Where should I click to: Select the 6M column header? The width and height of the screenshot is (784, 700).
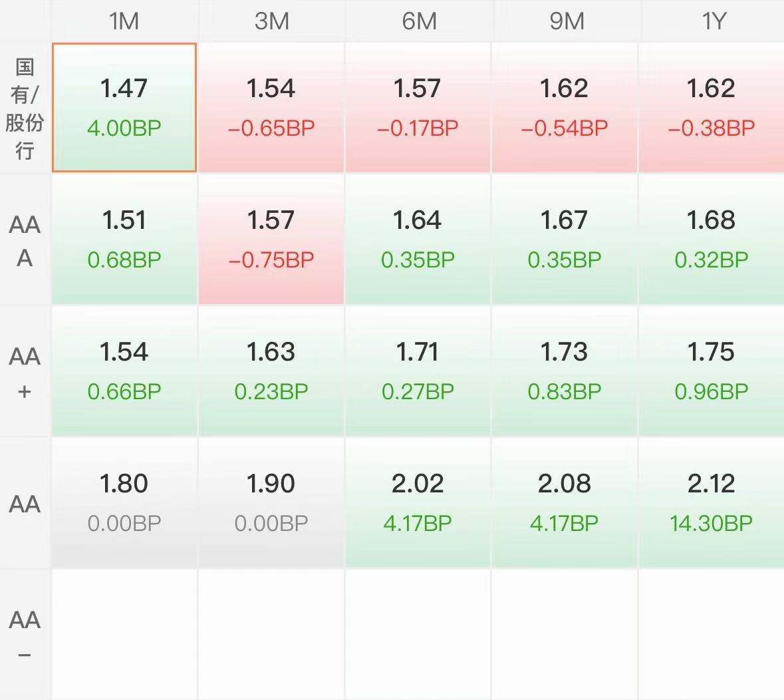tap(418, 21)
